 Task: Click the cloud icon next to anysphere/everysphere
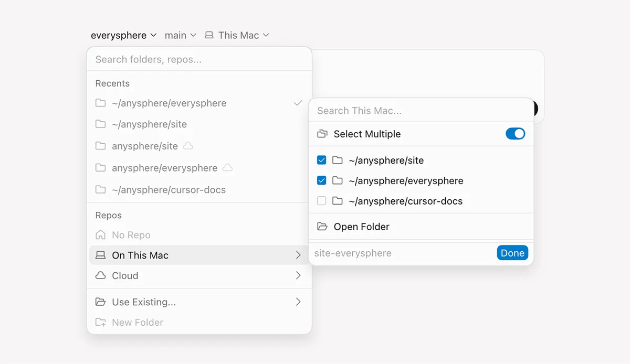227,168
